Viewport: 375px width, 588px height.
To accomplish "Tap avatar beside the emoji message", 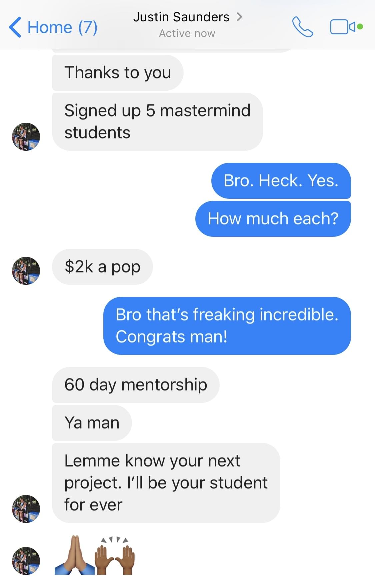I will click(x=26, y=561).
